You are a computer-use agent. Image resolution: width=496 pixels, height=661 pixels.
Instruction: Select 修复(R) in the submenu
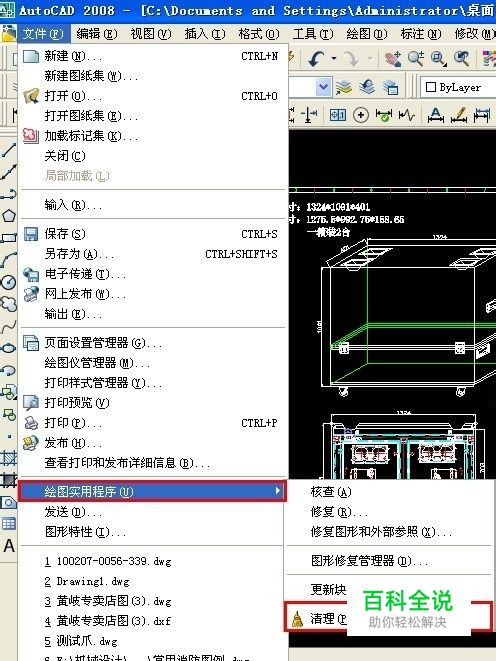389,512
